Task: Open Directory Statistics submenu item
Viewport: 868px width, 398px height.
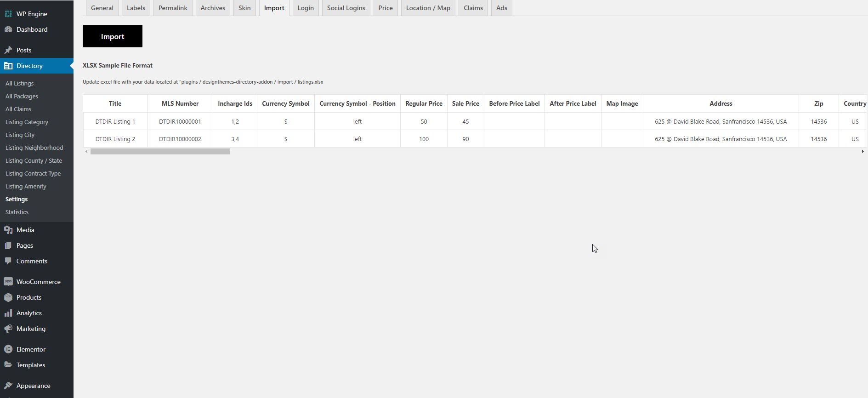Action: click(x=17, y=212)
